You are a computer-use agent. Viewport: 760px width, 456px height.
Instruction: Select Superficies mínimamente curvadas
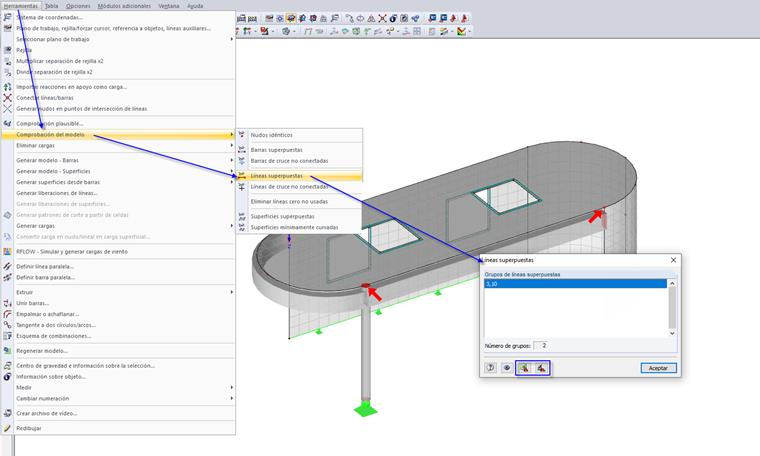coord(299,227)
